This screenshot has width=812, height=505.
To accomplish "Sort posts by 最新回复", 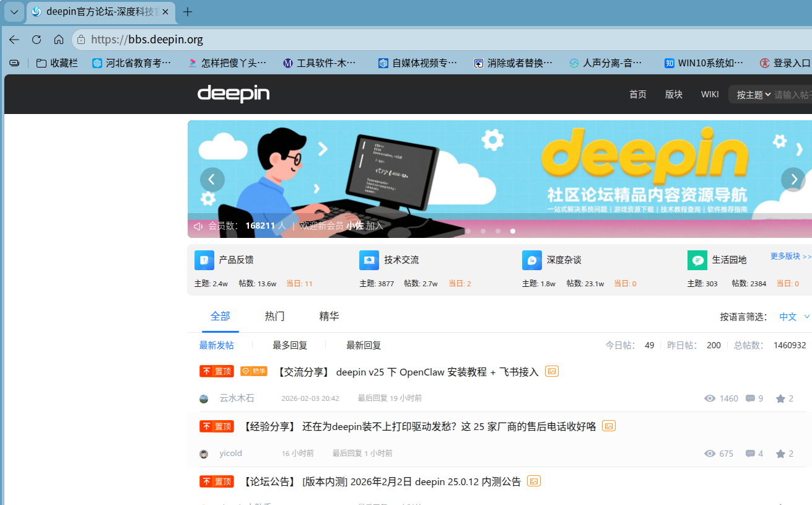I will pyautogui.click(x=364, y=345).
